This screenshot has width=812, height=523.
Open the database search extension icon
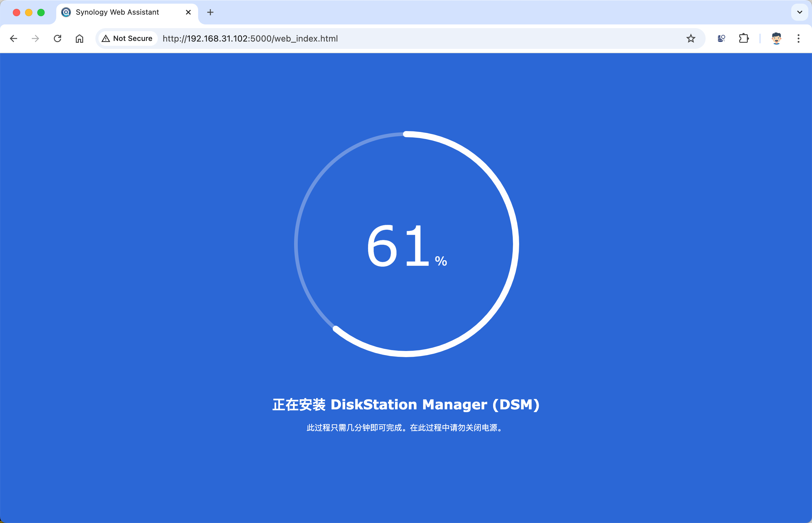tap(721, 38)
